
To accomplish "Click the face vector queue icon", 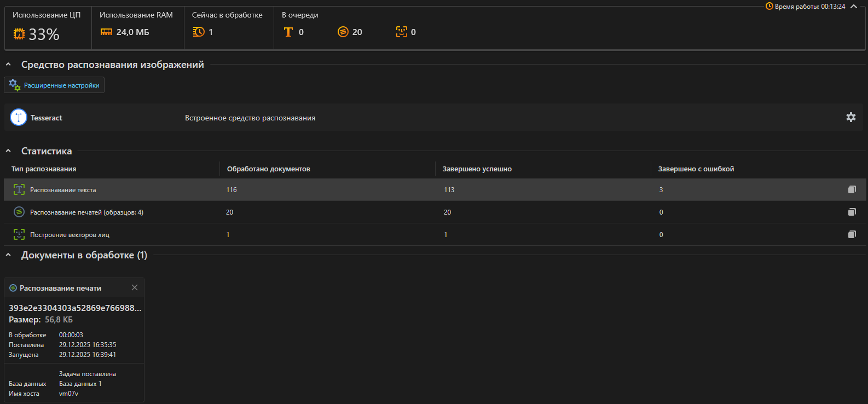I will [402, 32].
